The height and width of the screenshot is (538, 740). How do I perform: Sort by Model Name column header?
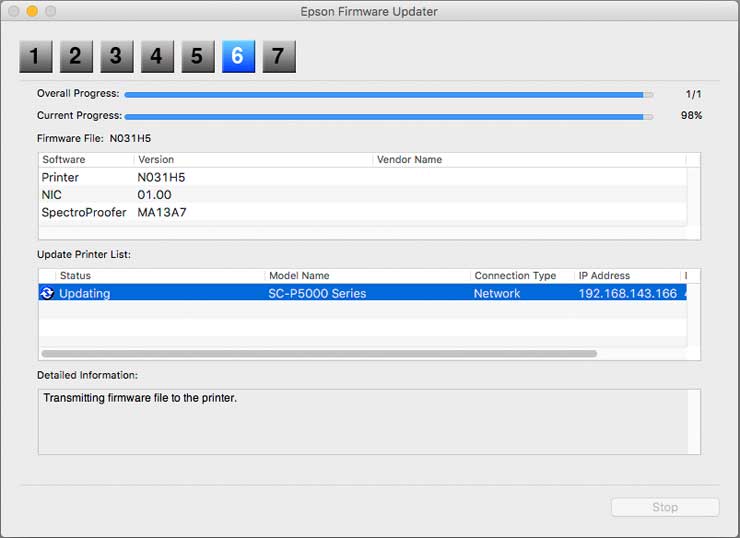tap(368, 276)
